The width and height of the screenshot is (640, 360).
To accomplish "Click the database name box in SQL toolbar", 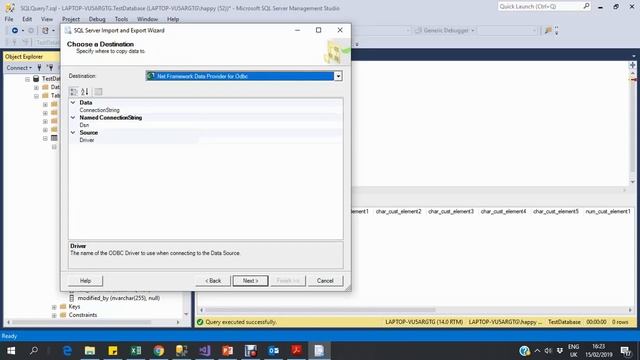I will (x=48, y=42).
